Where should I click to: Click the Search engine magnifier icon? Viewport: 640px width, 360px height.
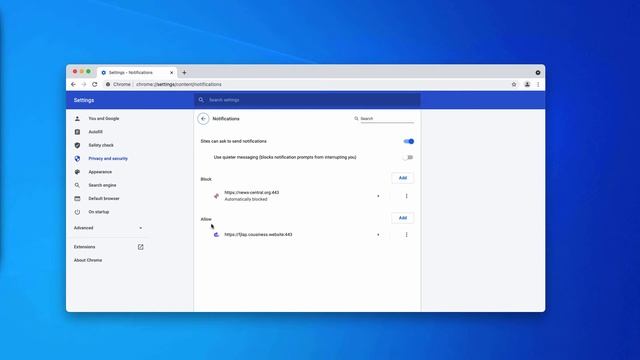pyautogui.click(x=77, y=185)
